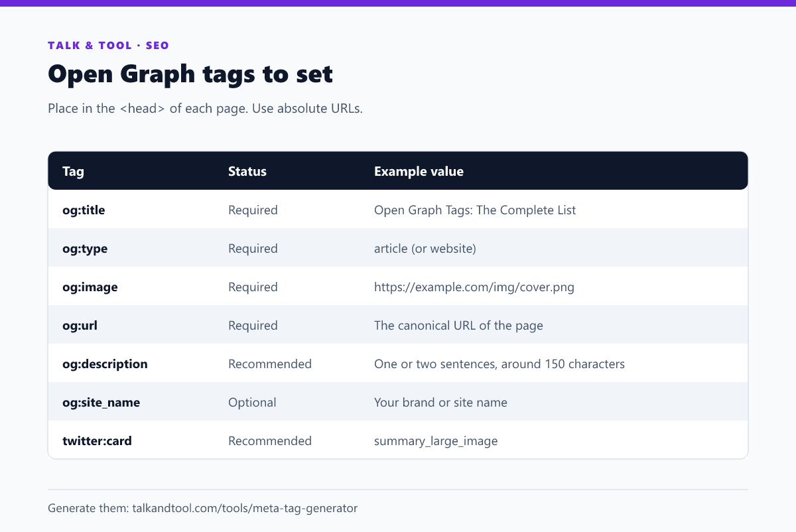Click the 'Tag' column header
The image size is (796, 532).
tap(73, 171)
